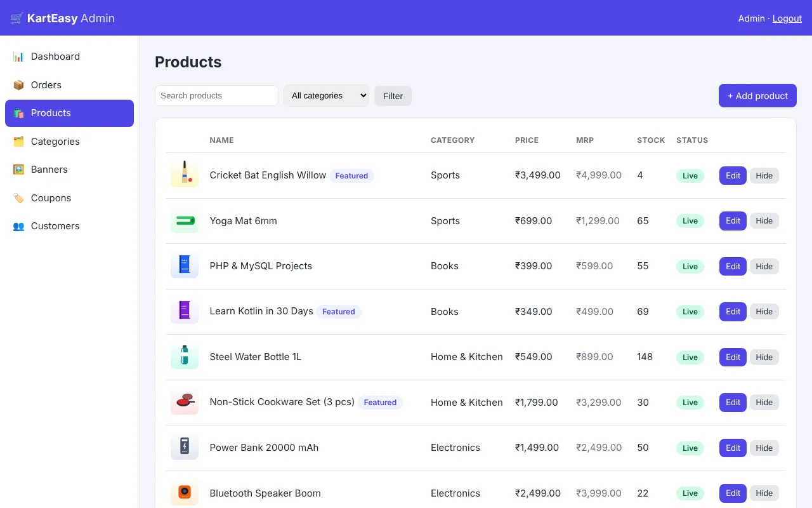Open Coupons from the sidebar
Image resolution: width=812 pixels, height=508 pixels.
point(69,198)
